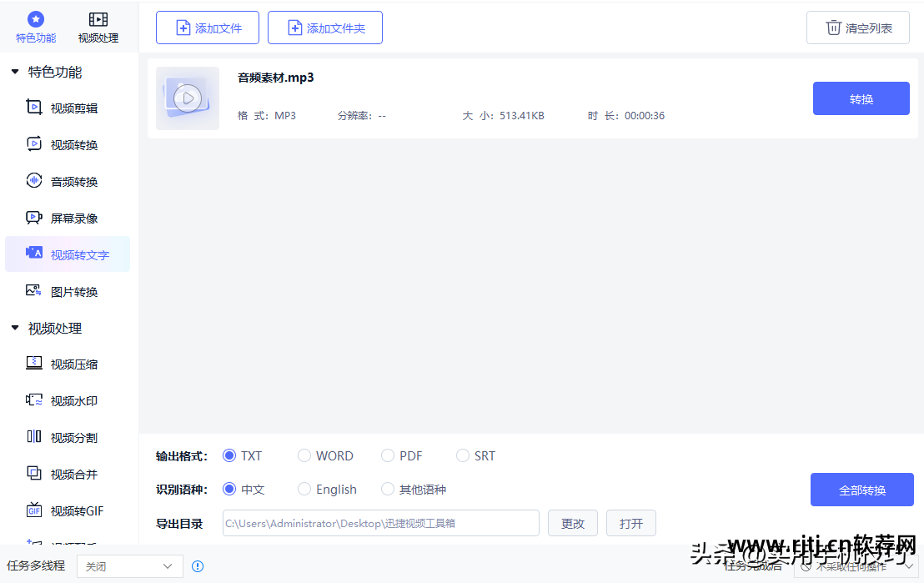The image size is (924, 583).
Task: Select WORD as the output format
Action: pos(304,455)
